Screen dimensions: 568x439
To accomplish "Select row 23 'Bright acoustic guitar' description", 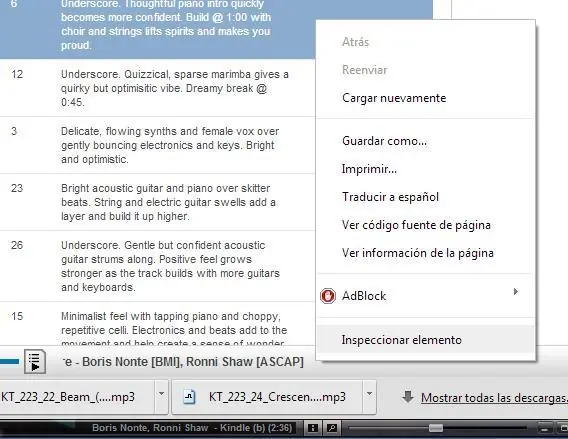I will pyautogui.click(x=168, y=202).
